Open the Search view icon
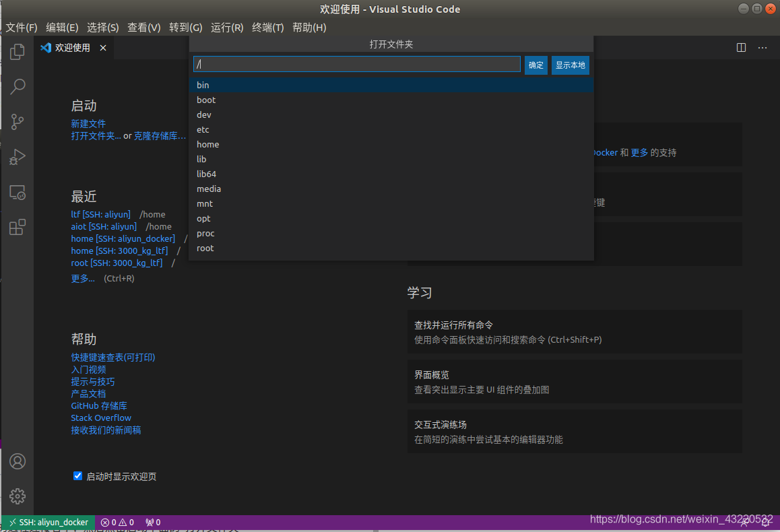 click(x=18, y=86)
